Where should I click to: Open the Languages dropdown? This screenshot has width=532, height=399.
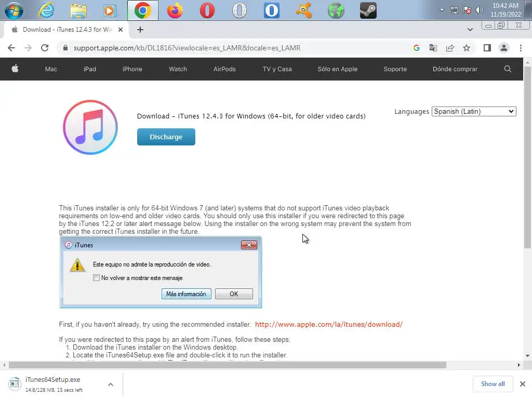(x=474, y=111)
